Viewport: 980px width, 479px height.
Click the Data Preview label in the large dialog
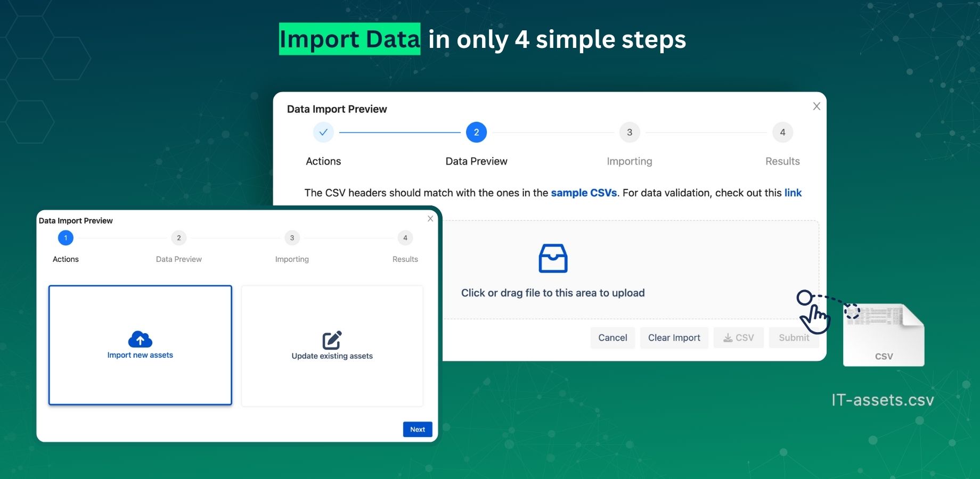476,161
